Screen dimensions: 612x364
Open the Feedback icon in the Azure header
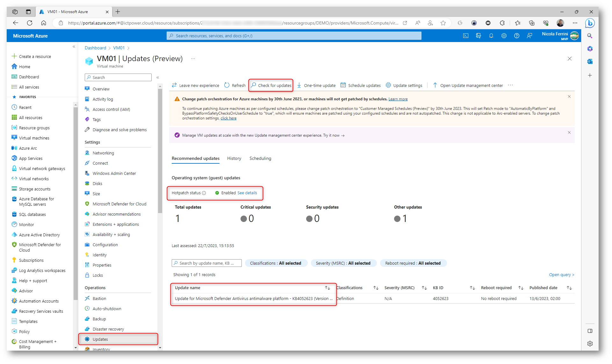click(x=529, y=36)
